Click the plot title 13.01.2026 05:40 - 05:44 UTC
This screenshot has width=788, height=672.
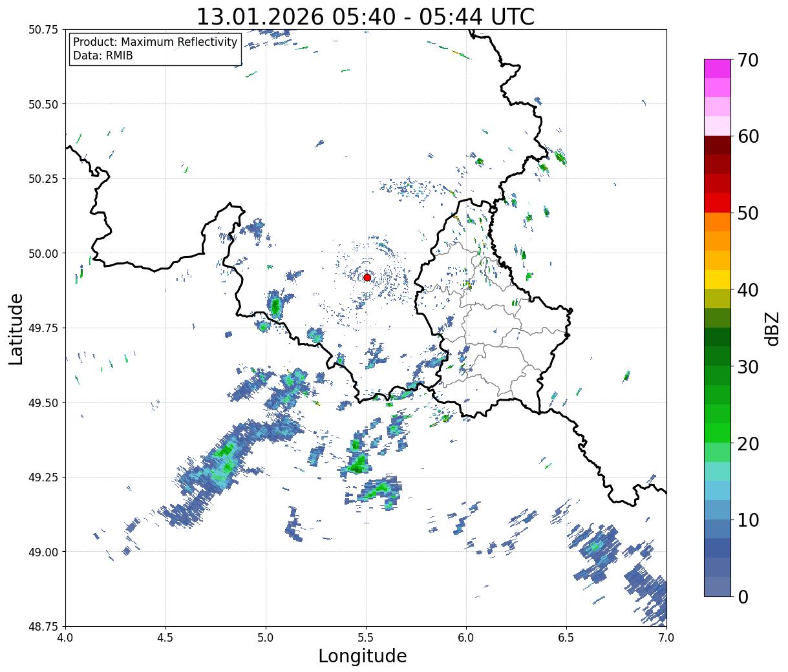click(x=365, y=16)
